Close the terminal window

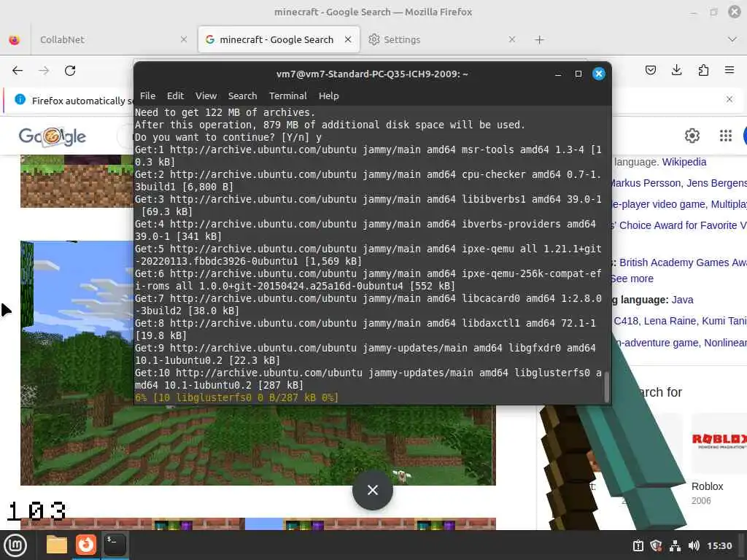pyautogui.click(x=599, y=74)
